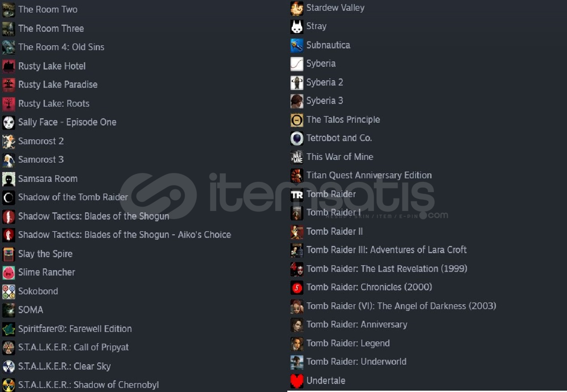This screenshot has width=567, height=392.
Task: Click the red heart Undertale icon
Action: (x=297, y=381)
